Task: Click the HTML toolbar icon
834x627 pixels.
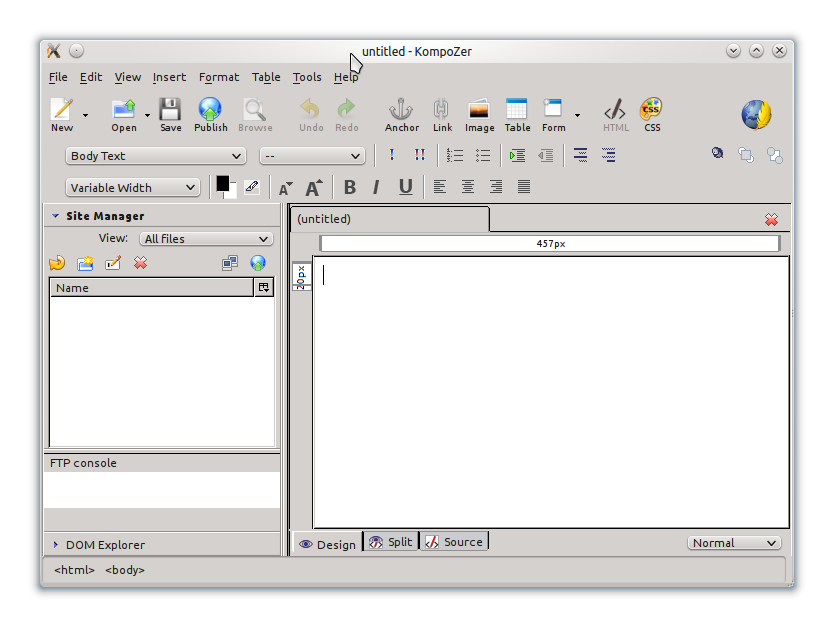Action: point(615,110)
